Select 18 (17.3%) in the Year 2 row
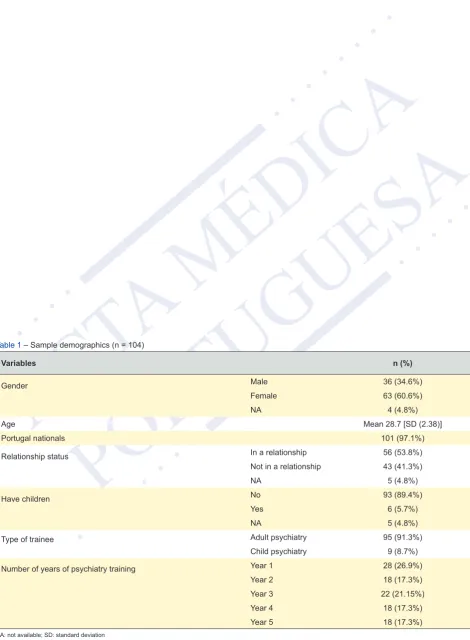The image size is (470, 640). click(x=402, y=580)
